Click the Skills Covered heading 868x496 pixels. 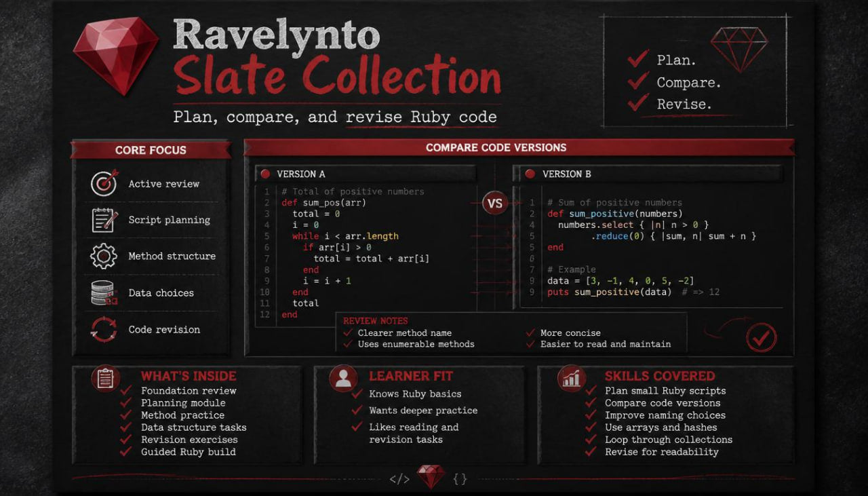point(660,376)
